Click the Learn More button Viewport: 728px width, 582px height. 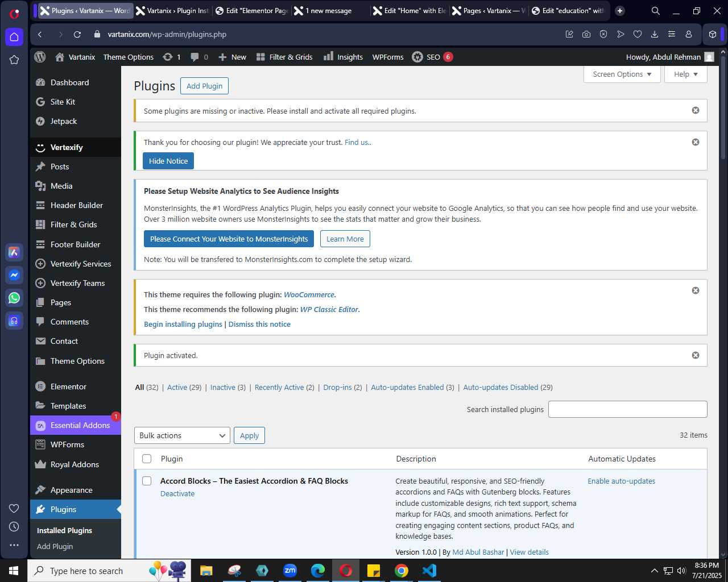[x=345, y=239]
